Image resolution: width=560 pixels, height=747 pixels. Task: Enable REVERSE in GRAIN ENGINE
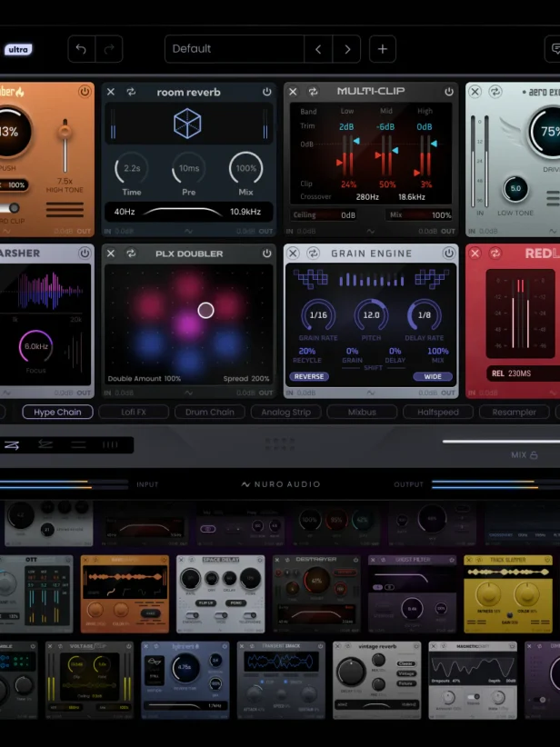[309, 376]
